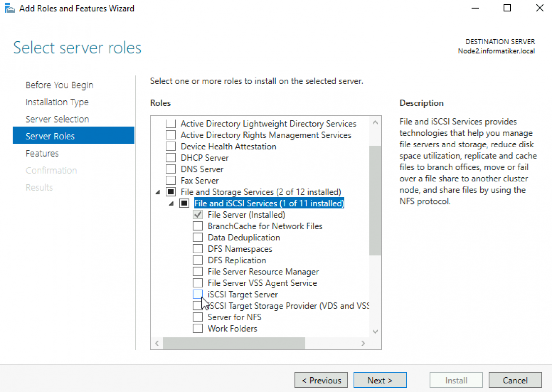
Task: Click the Next button
Action: coord(379,380)
